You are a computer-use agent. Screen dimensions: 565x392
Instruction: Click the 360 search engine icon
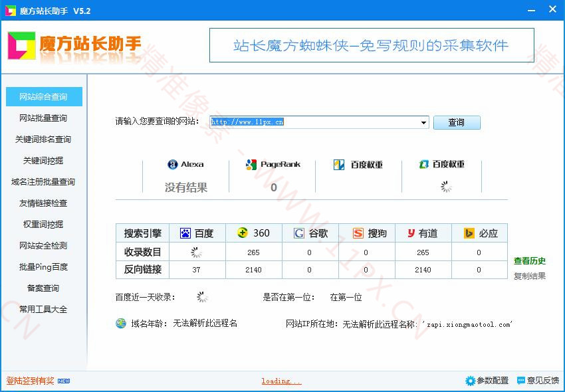tap(243, 233)
